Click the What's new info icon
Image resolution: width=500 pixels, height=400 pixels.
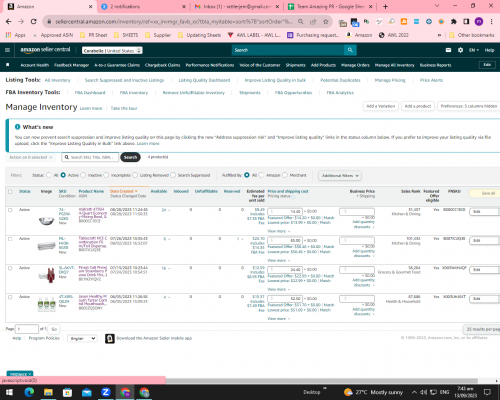(x=17, y=127)
